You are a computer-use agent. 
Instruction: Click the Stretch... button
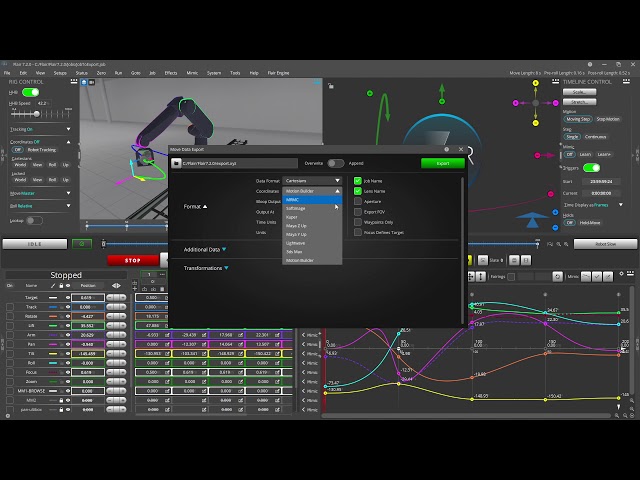coord(579,102)
